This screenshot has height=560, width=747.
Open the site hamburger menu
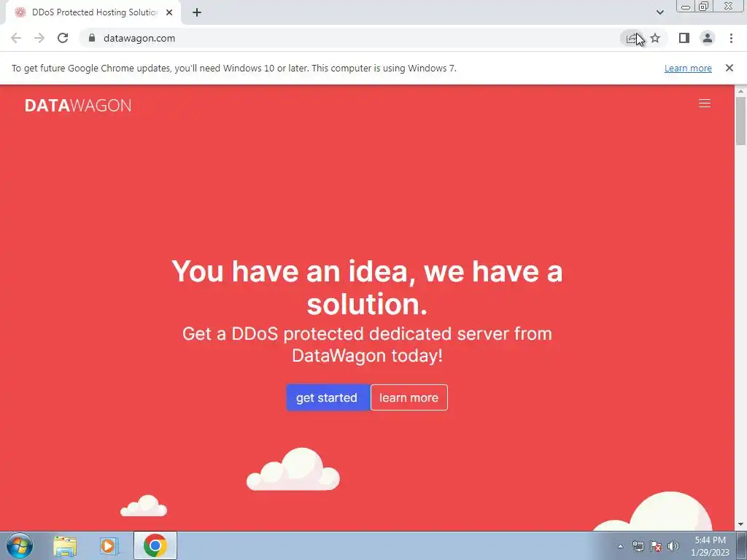pyautogui.click(x=705, y=104)
